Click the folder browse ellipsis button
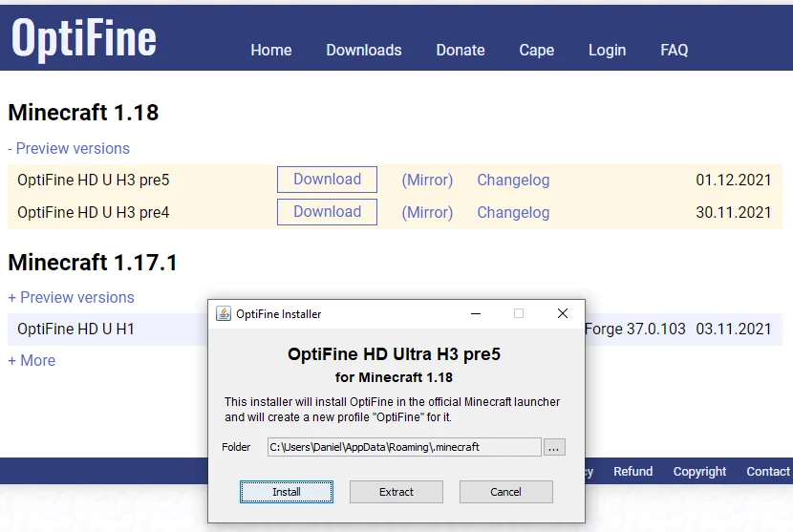 (x=555, y=447)
